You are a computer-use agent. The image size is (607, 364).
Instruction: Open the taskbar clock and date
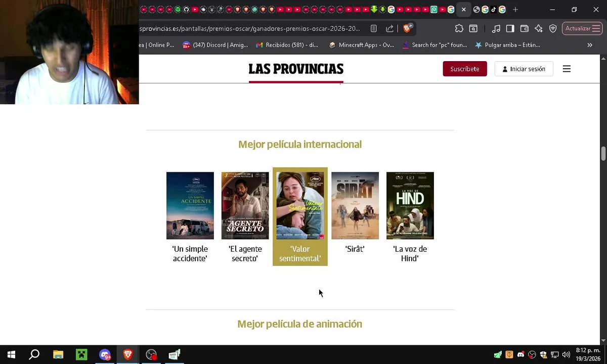click(588, 354)
